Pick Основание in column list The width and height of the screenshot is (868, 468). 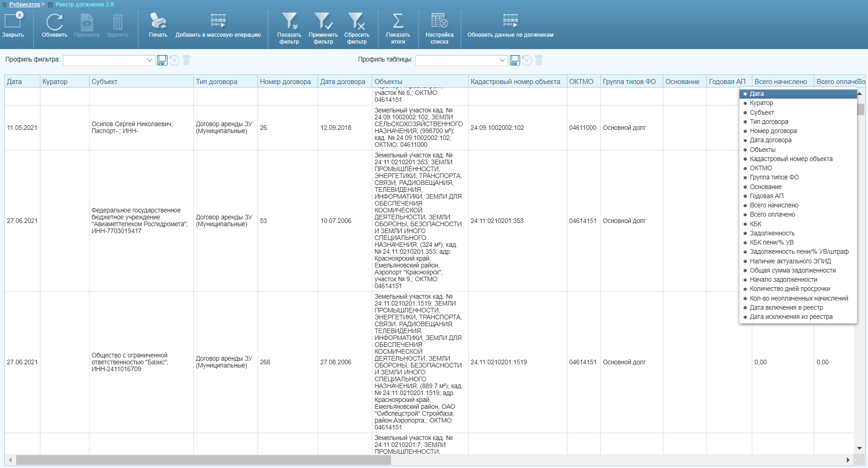point(798,187)
